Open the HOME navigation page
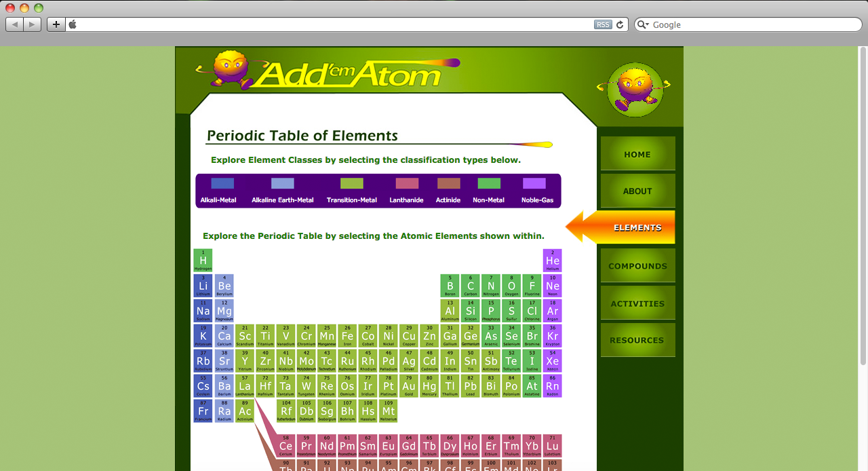The height and width of the screenshot is (471, 868). coord(637,154)
